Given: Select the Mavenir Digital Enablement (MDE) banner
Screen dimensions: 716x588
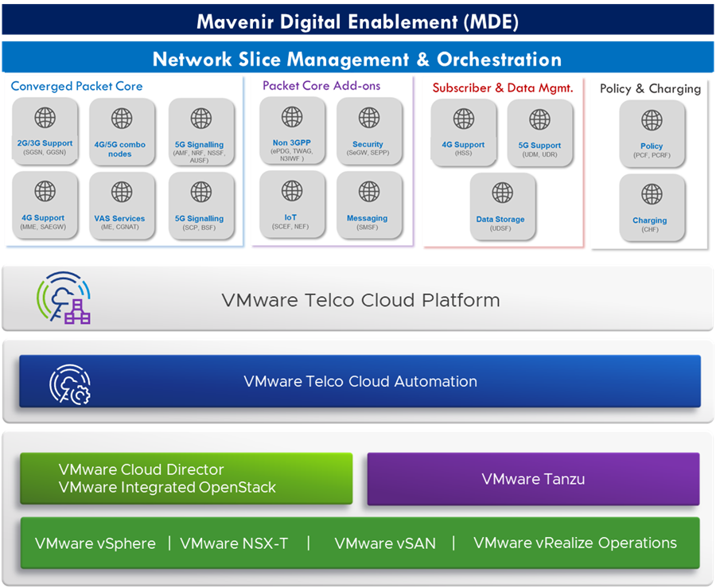Looking at the screenshot, I should tap(357, 20).
